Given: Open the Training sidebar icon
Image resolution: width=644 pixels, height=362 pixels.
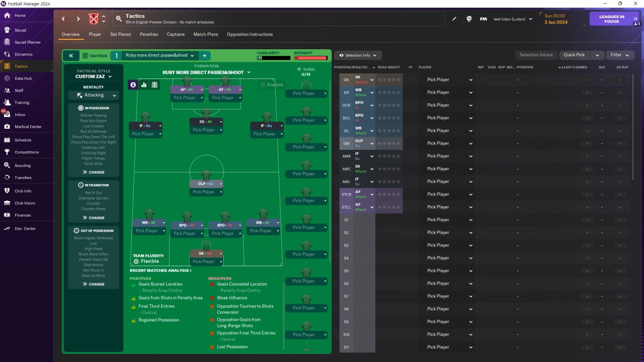Looking at the screenshot, I should [7, 103].
